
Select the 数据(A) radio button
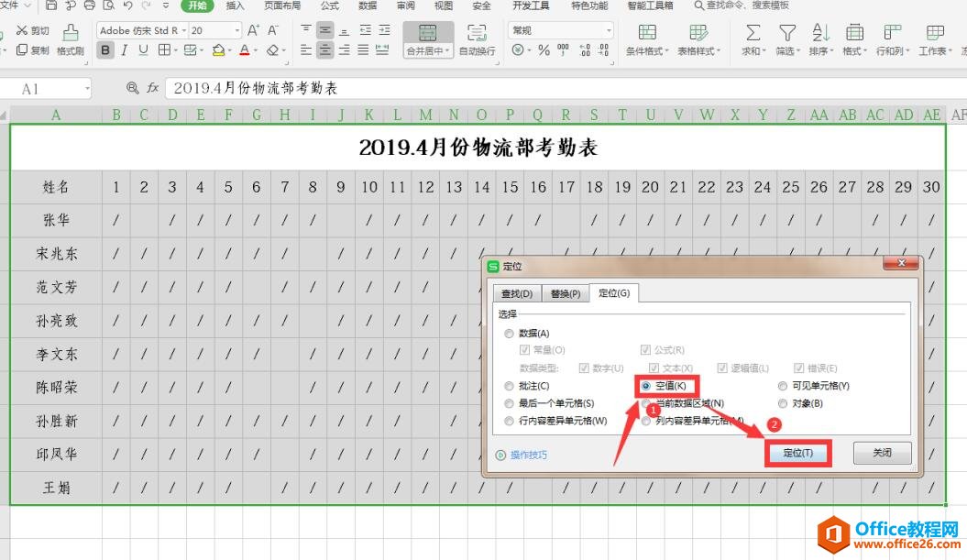coord(509,333)
